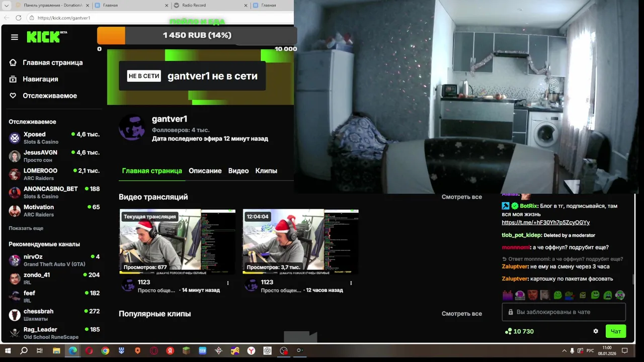This screenshot has height=362, width=644.
Task: Reload the page in the browser
Action: [19, 18]
